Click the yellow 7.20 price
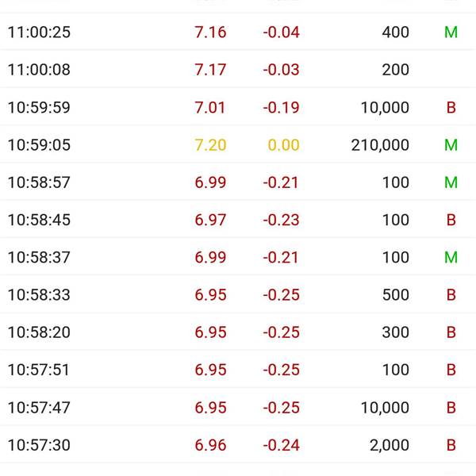Screen dimensions: 476x476 pyautogui.click(x=210, y=145)
